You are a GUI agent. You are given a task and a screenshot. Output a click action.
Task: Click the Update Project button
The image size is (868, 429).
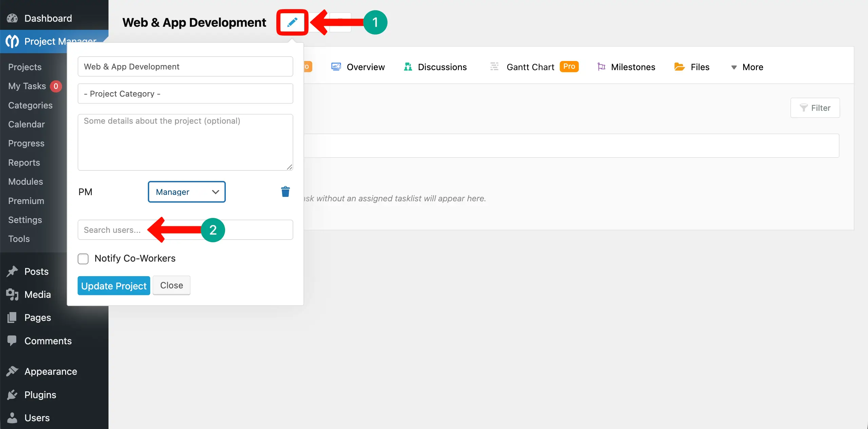coord(114,285)
